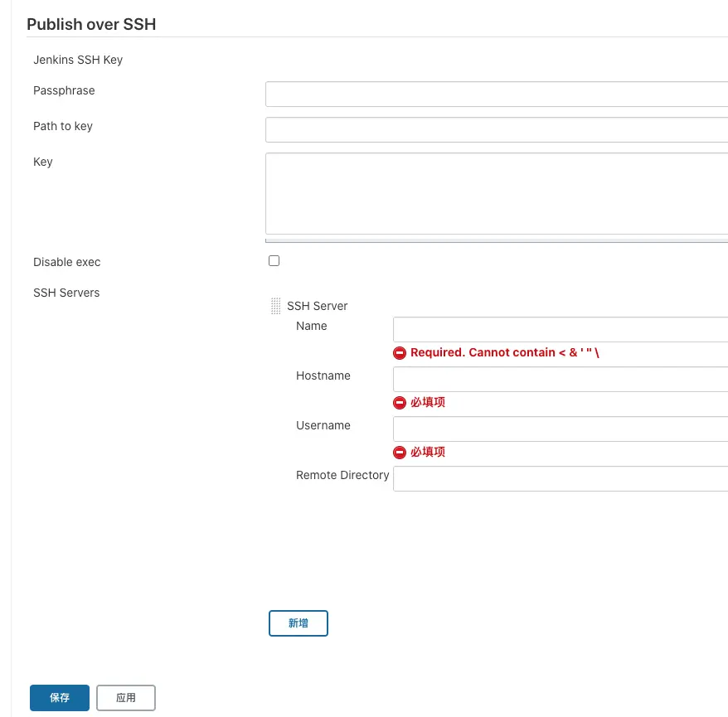Click the Passphrase input field
Image resolution: width=728 pixels, height=717 pixels.
[x=497, y=94]
